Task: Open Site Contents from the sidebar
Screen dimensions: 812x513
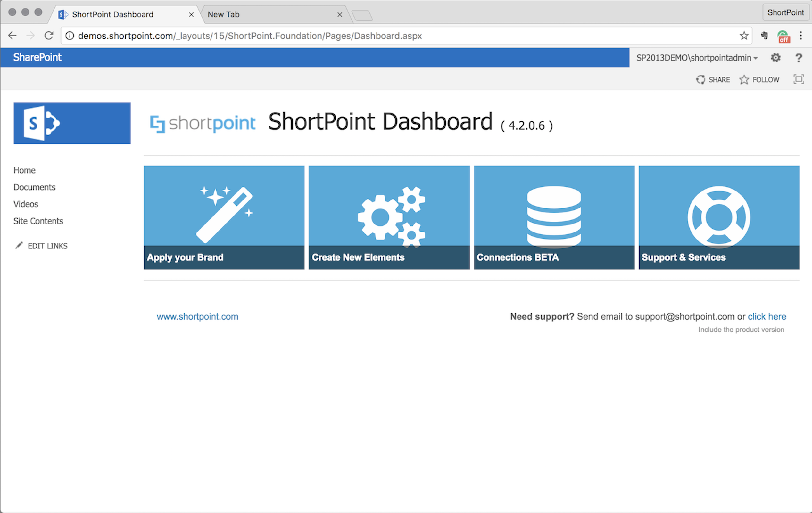Action: (x=38, y=221)
